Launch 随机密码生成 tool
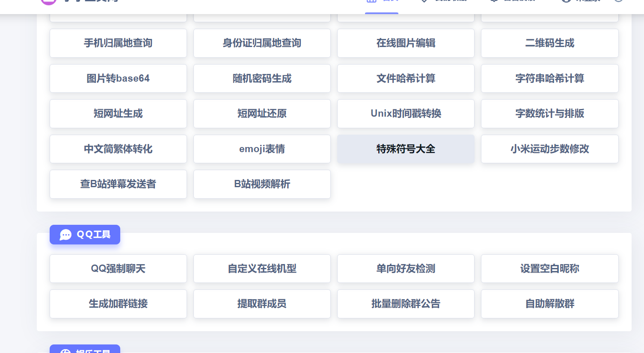The height and width of the screenshot is (353, 644). tap(262, 78)
